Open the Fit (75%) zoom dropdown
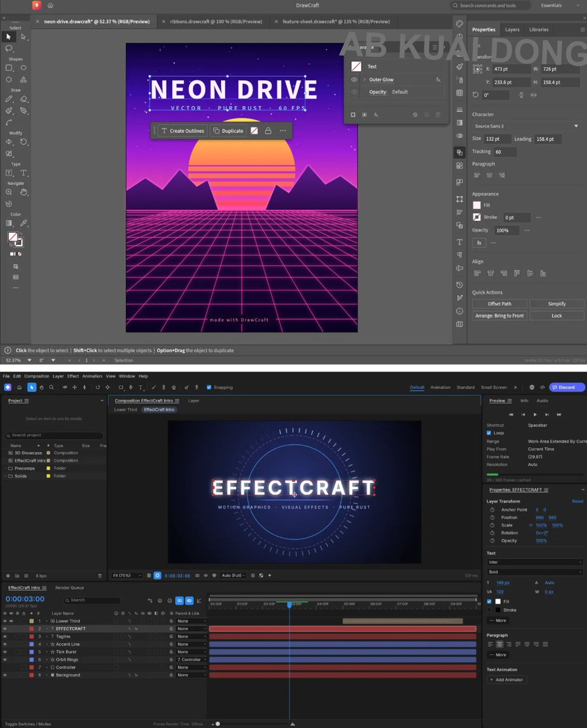The image size is (587, 728). 127,575
